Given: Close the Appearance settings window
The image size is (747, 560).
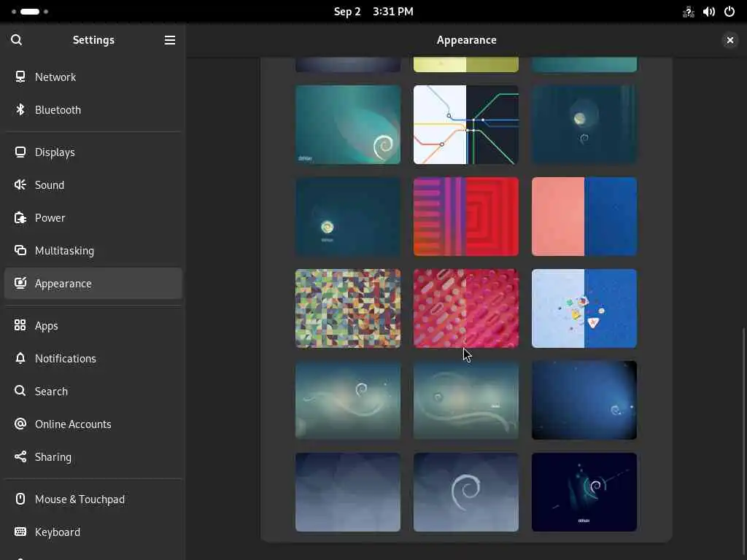Looking at the screenshot, I should tap(729, 40).
